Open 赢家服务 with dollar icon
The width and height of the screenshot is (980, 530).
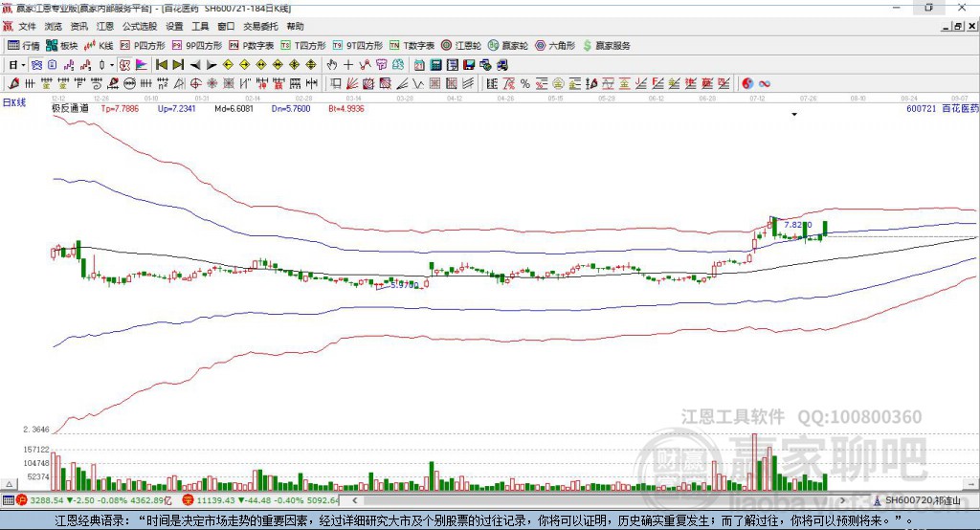[x=606, y=46]
